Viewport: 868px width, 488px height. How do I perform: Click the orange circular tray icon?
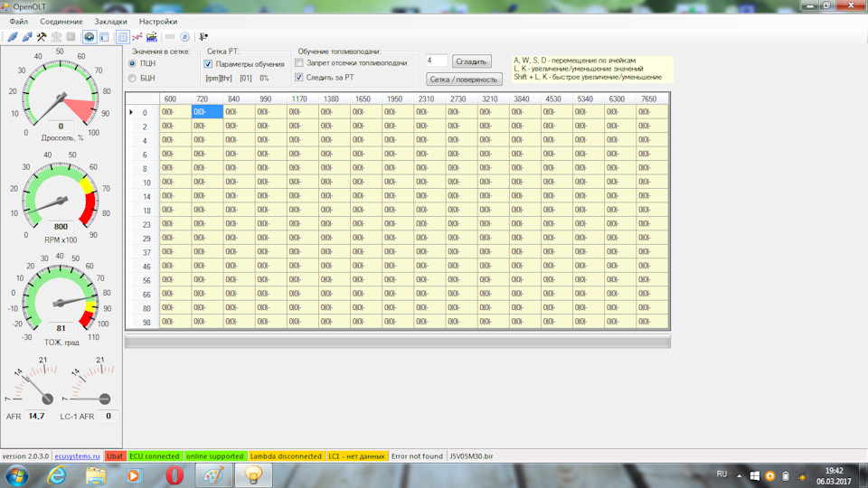[x=770, y=476]
